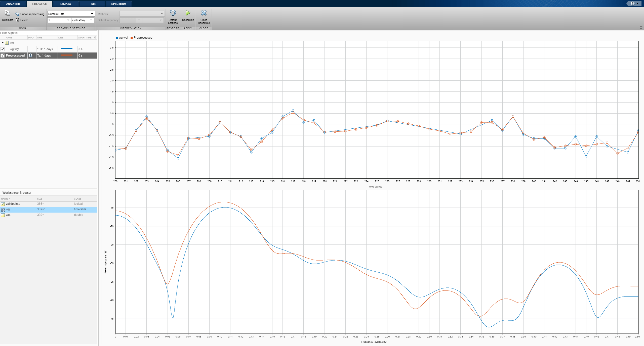The height and width of the screenshot is (346, 644).
Task: Uncheck the Preprocessed signal checkbox
Action: point(3,56)
